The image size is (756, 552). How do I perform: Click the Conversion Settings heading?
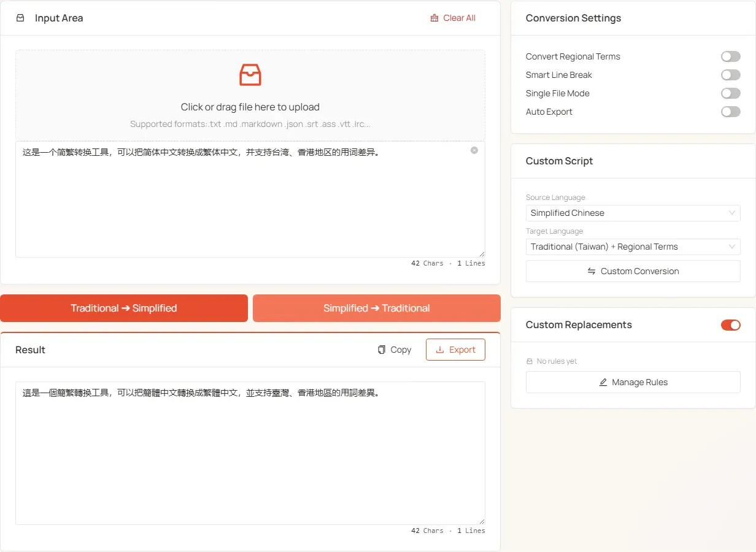pyautogui.click(x=573, y=18)
